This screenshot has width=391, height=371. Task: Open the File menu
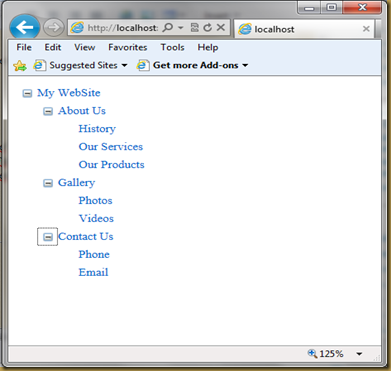click(x=24, y=47)
